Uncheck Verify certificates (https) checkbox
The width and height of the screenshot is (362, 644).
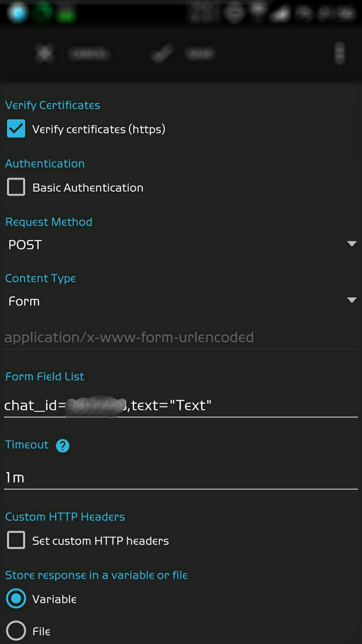coord(16,129)
